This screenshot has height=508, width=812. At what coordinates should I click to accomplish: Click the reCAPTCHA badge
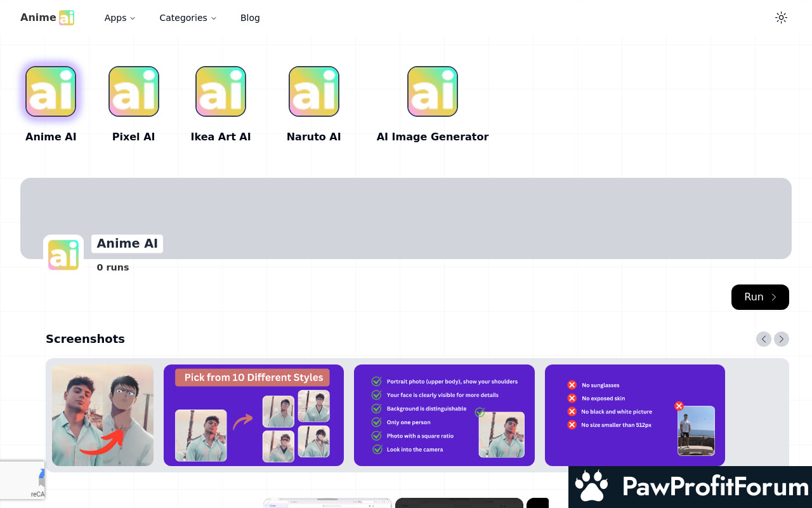pos(22,480)
